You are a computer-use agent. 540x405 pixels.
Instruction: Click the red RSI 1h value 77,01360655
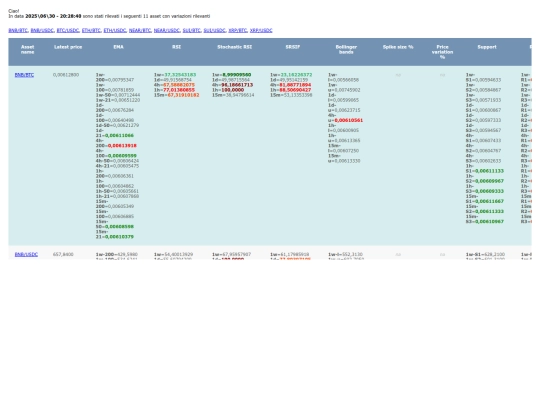pos(179,90)
